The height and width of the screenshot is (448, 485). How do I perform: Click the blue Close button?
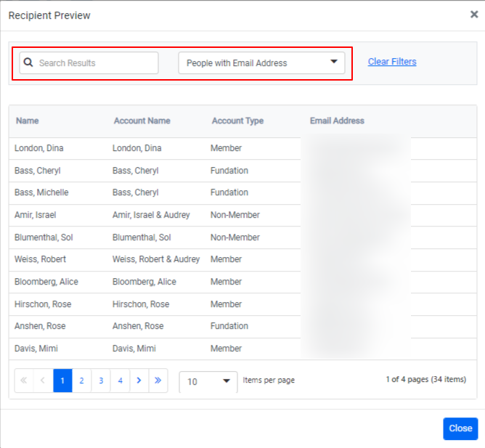tap(460, 428)
